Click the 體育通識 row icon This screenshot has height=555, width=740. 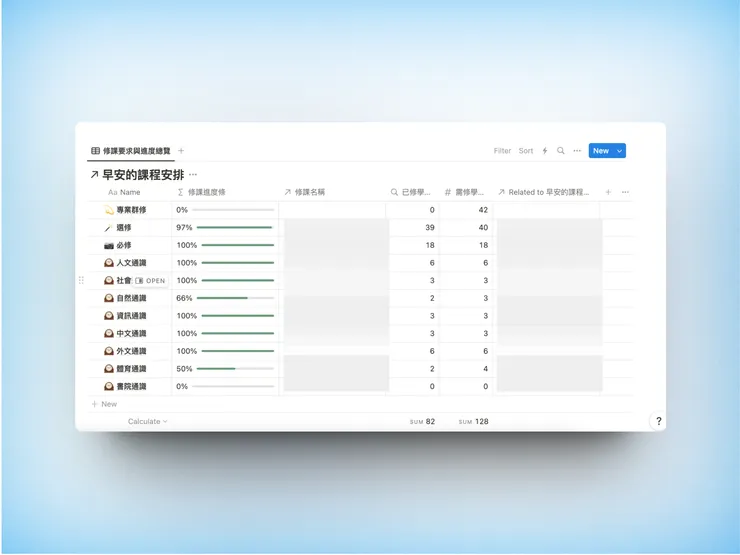(109, 369)
